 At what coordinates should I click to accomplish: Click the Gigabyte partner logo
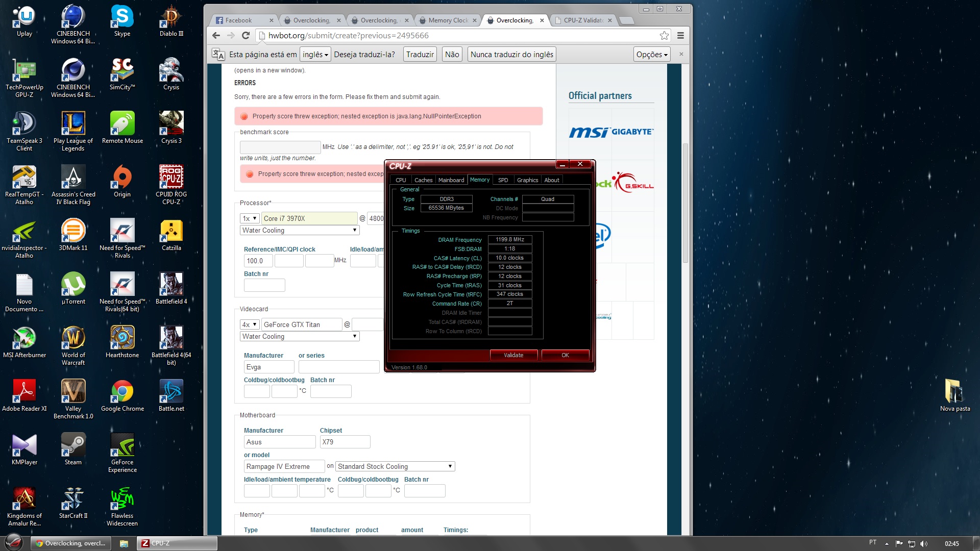coord(632,132)
